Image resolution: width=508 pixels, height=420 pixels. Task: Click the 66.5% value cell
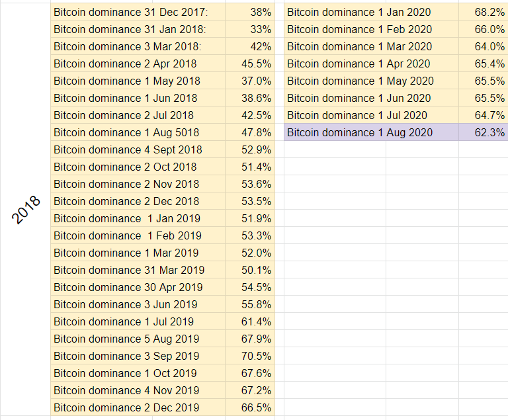[x=250, y=407]
